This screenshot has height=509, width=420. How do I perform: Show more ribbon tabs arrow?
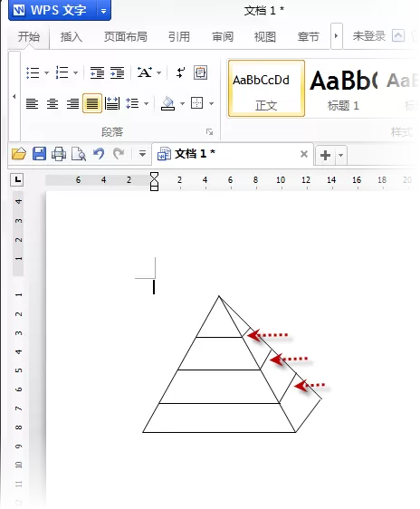337,36
